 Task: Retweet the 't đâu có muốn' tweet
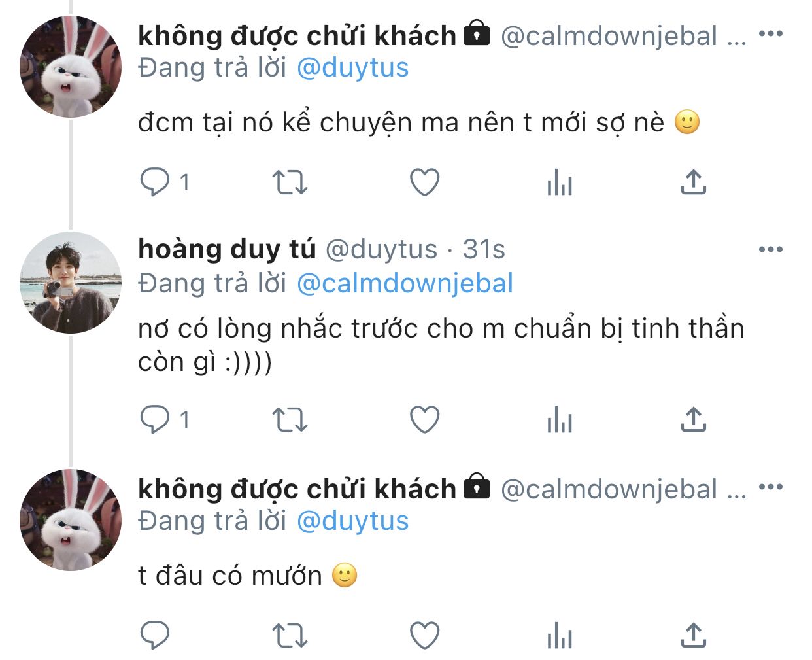[290, 635]
